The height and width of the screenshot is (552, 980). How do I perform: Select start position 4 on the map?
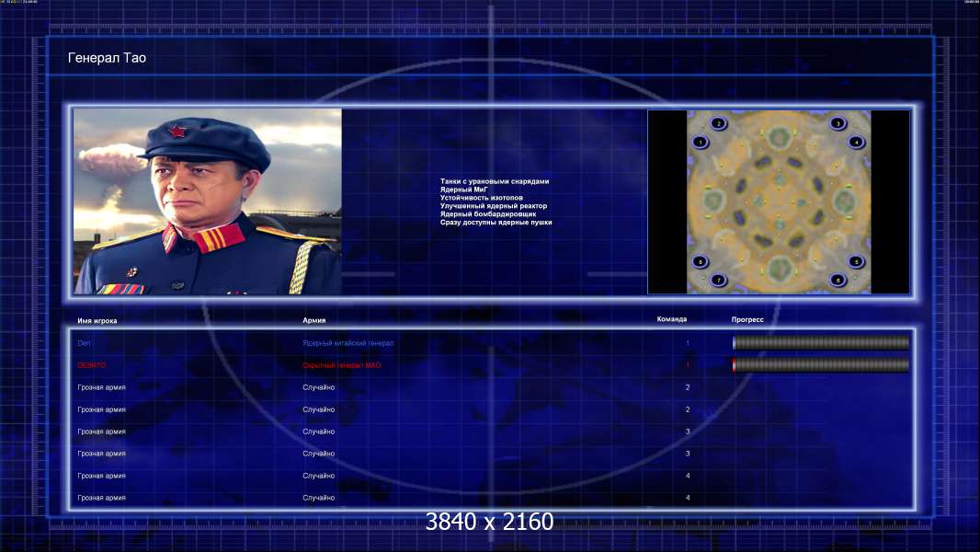click(x=856, y=143)
